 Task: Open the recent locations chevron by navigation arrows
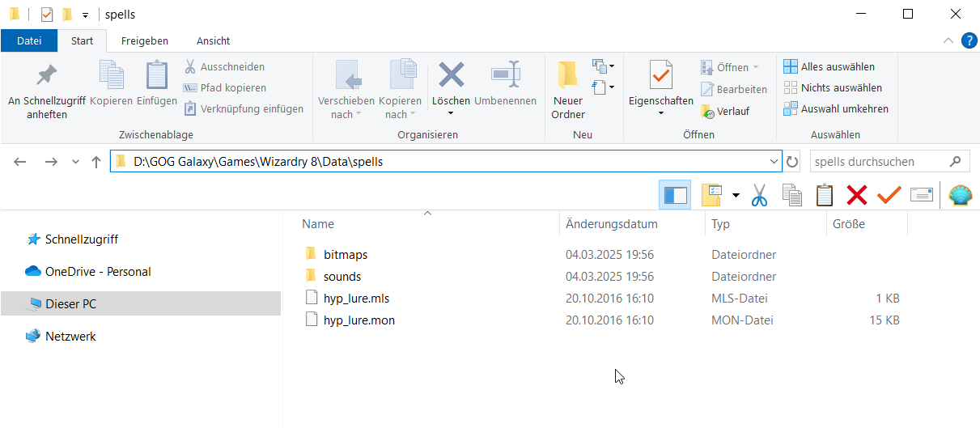(76, 162)
